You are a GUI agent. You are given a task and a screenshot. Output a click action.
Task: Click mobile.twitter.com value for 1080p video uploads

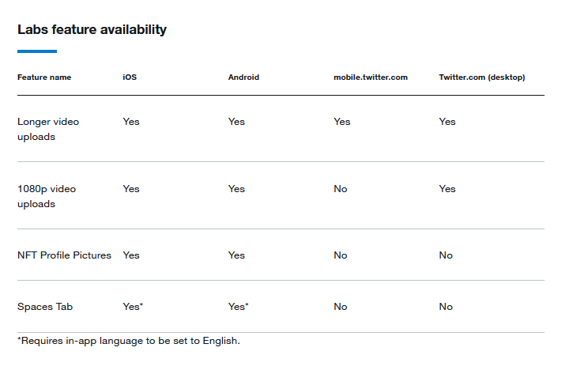point(341,189)
